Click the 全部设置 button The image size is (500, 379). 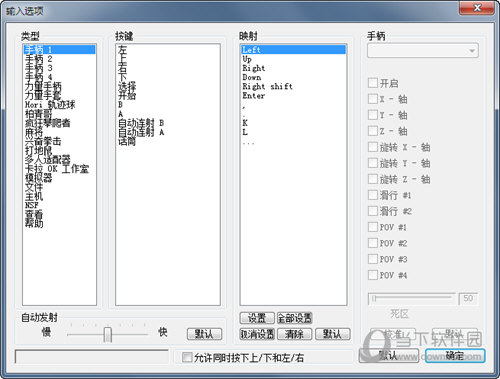click(x=295, y=318)
